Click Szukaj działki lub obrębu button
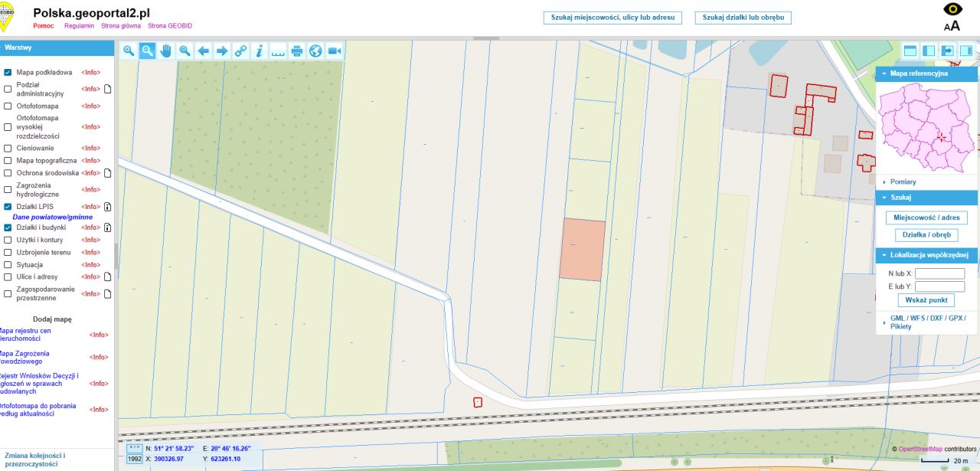980x471 pixels. point(743,18)
